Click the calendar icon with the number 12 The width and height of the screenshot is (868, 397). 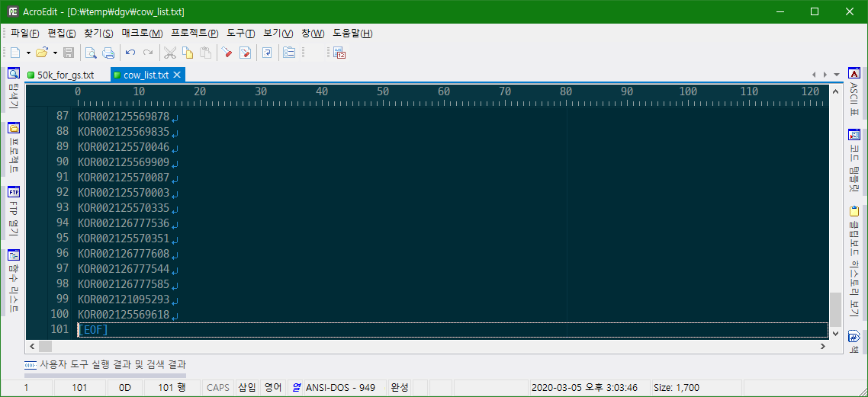[x=340, y=53]
